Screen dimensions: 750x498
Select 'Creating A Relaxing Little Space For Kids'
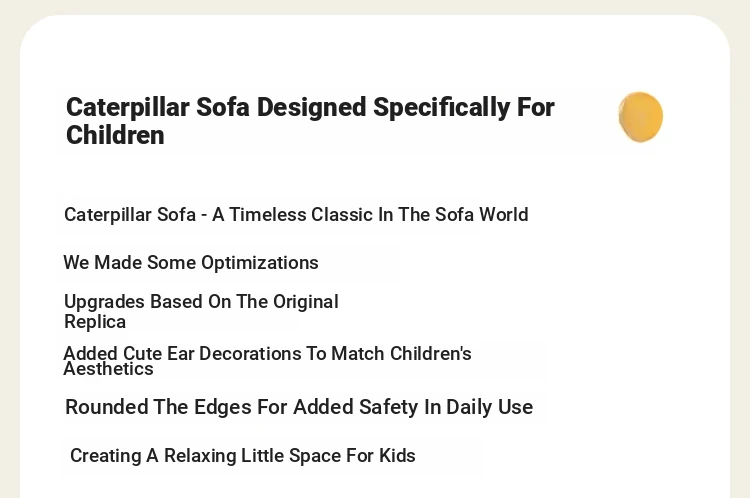(243, 455)
